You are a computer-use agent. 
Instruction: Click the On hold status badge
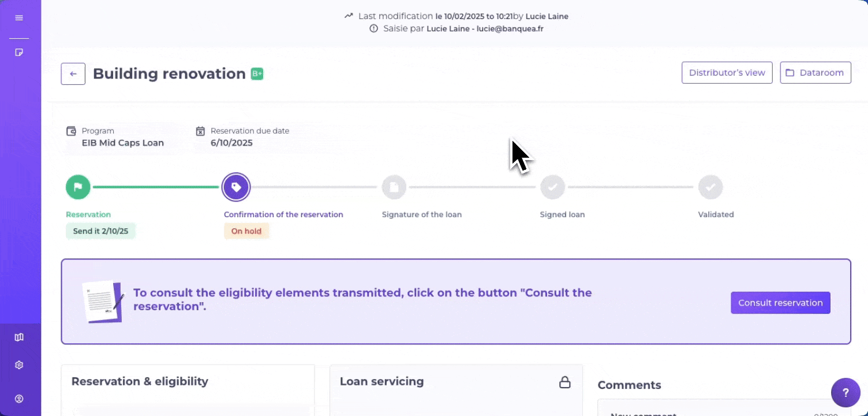(x=246, y=231)
